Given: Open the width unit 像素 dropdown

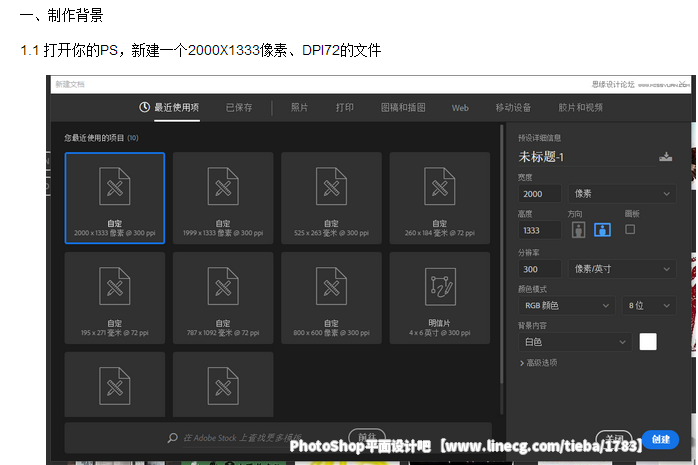Looking at the screenshot, I should coord(622,194).
